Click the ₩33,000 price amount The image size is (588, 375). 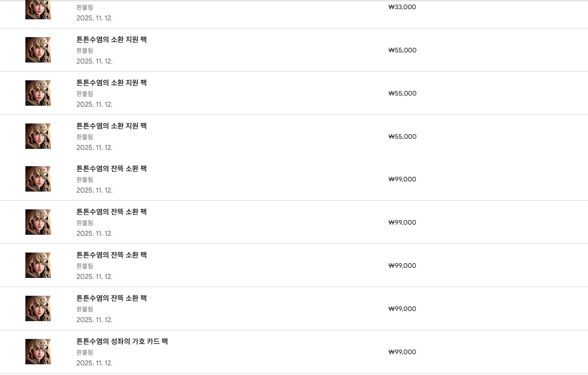click(402, 7)
